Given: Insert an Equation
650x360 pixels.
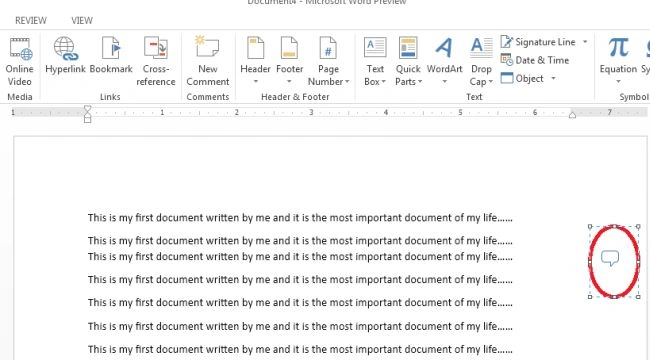Looking at the screenshot, I should pos(618,61).
